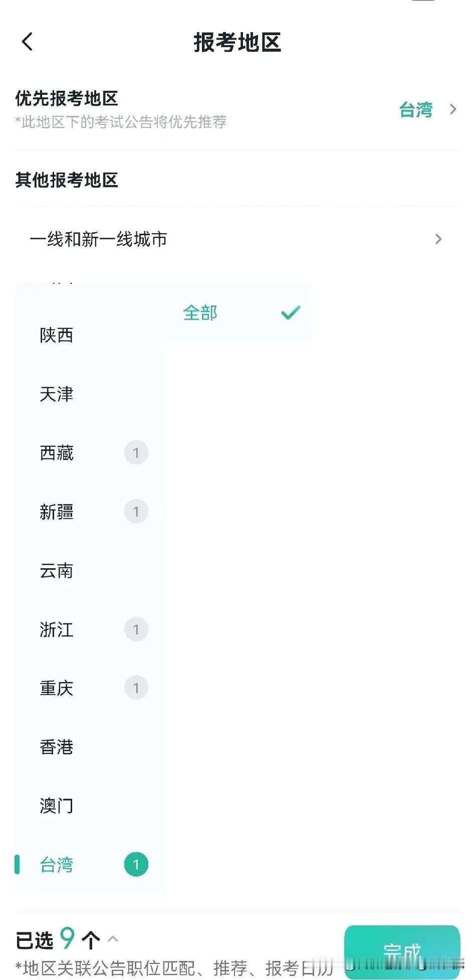Image resolution: width=475 pixels, height=980 pixels.
Task: Tap the green checkmark next to 全部
Action: click(x=290, y=312)
